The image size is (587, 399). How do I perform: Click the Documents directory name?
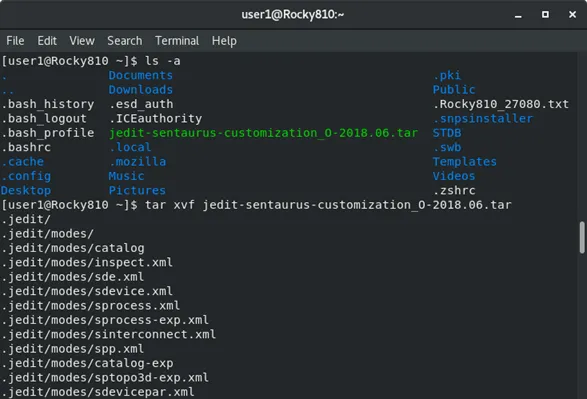click(141, 75)
